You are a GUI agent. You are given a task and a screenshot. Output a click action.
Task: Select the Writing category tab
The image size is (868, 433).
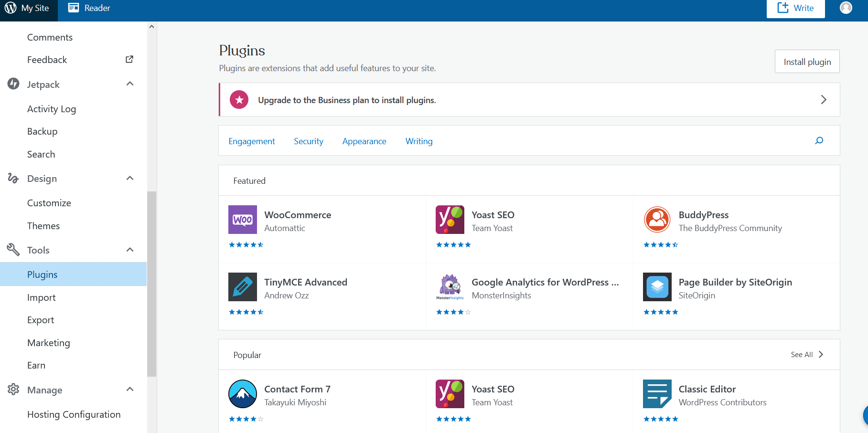point(419,141)
